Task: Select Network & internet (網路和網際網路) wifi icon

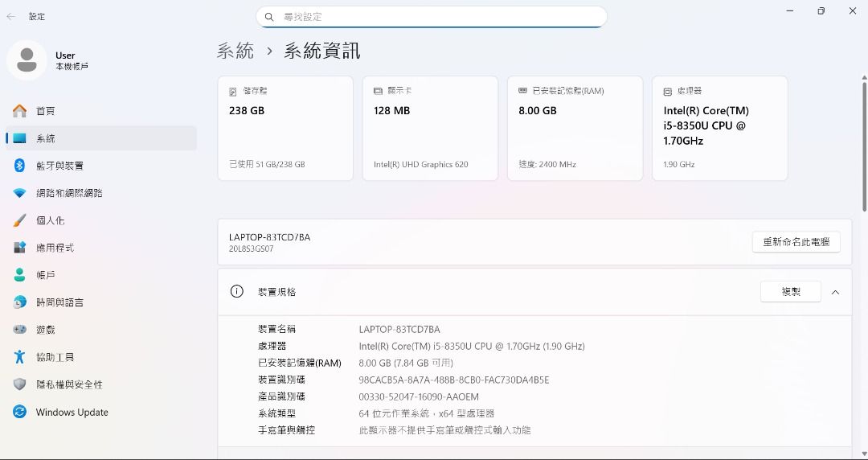Action: pos(20,193)
